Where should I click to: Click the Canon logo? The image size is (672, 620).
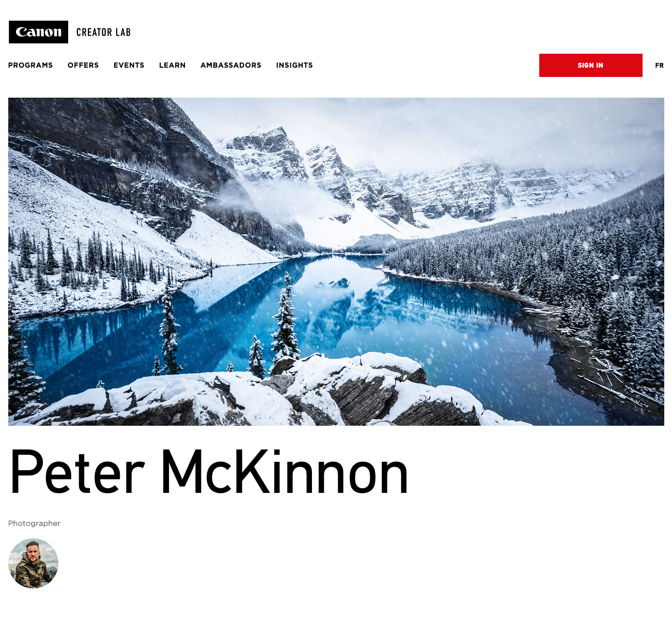click(38, 32)
